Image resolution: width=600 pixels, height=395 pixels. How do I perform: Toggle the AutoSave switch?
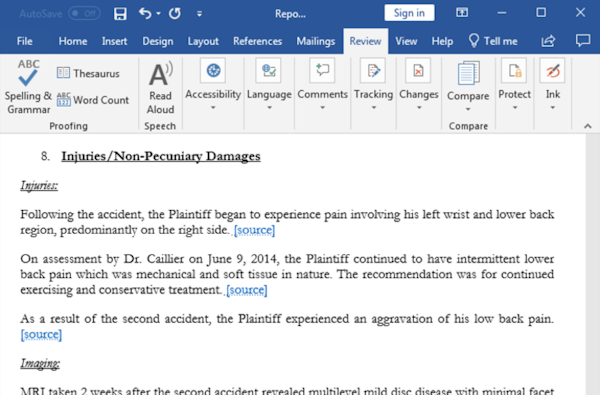coord(84,14)
